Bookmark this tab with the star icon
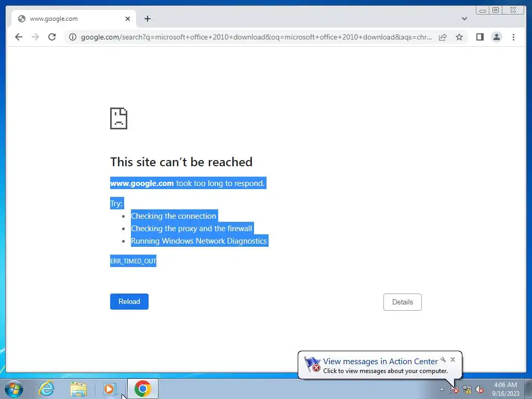Image resolution: width=532 pixels, height=399 pixels. tap(459, 37)
